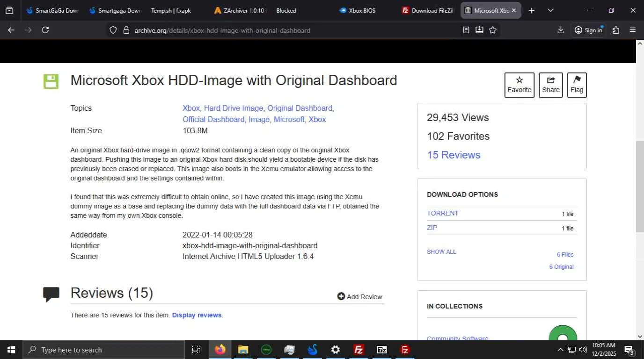
Task: Open the square FileZilla taskbar icon
Action: (x=359, y=350)
